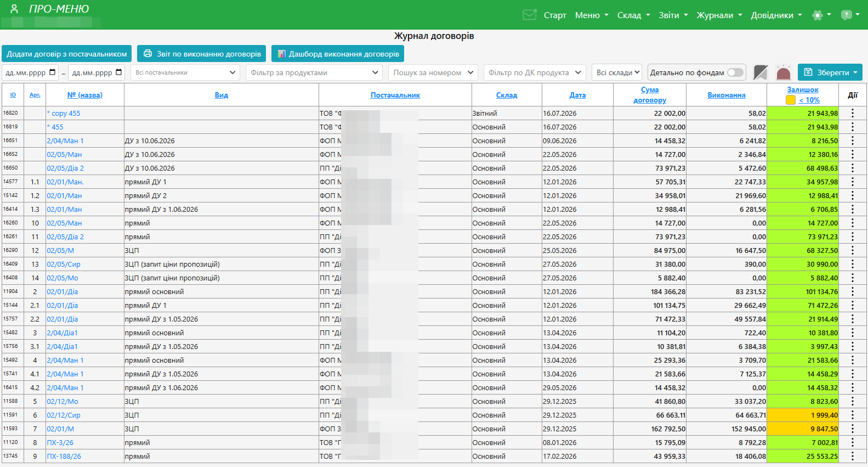
Task: Sort table by 'Сума договору' header
Action: click(649, 95)
